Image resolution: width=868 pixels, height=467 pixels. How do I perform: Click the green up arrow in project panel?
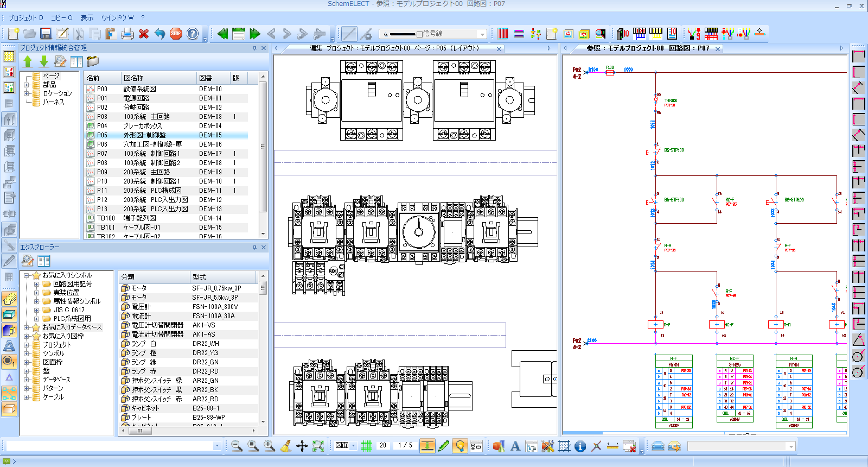pos(28,61)
